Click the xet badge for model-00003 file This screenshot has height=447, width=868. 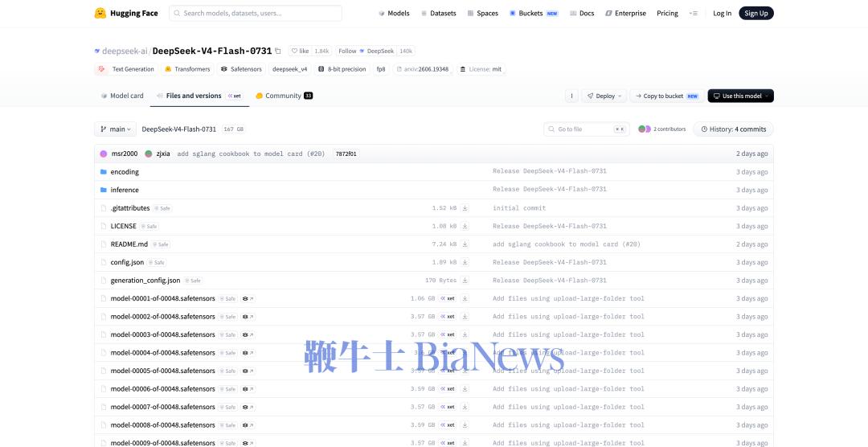(x=448, y=334)
